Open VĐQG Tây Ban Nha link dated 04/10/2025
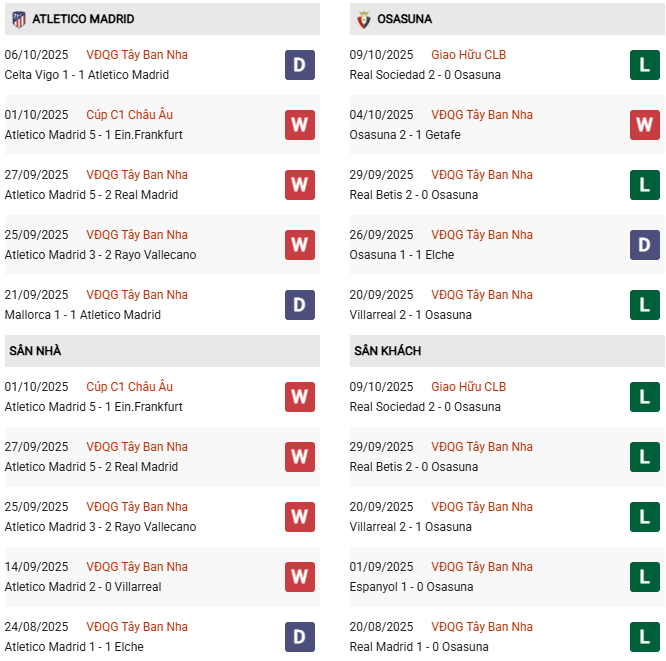Viewport: 666px width, 661px height. 482,115
